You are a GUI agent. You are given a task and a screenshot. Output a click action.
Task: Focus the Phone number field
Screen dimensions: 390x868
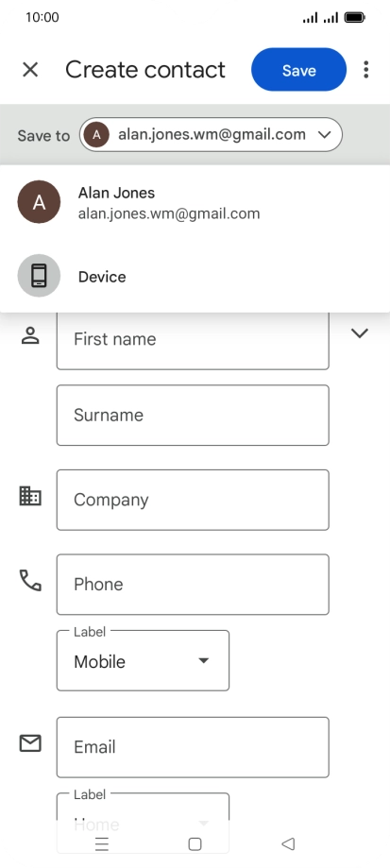point(193,585)
